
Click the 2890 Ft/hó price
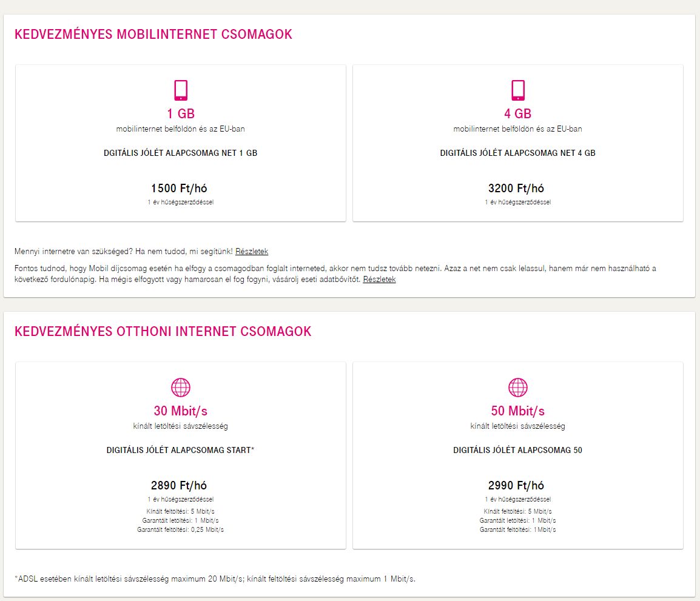point(181,486)
